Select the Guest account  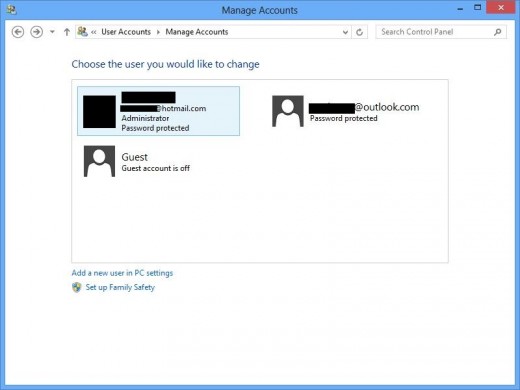(137, 161)
